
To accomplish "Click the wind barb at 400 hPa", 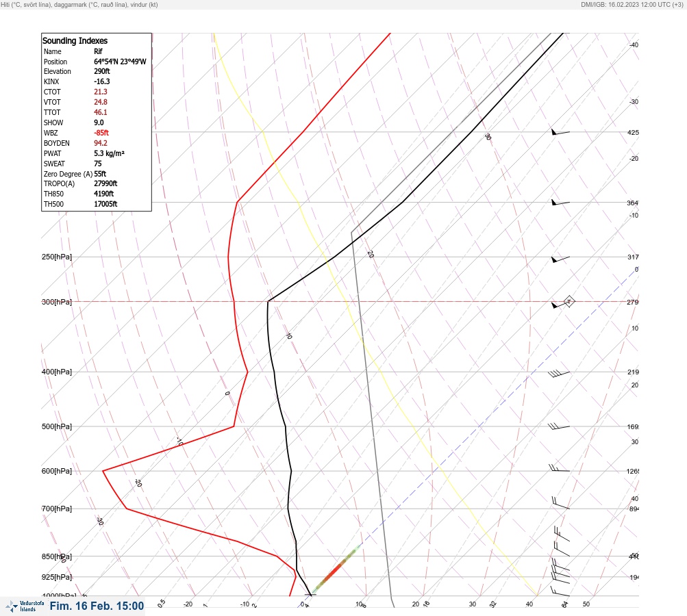I will pos(559,374).
